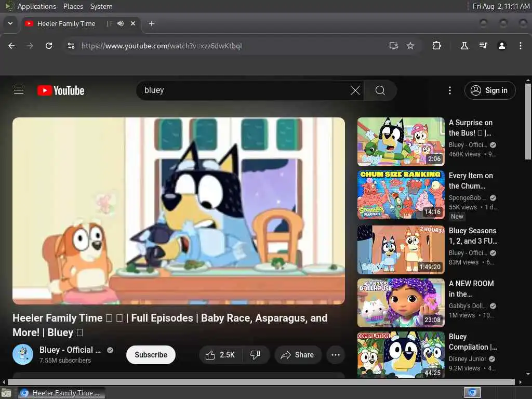
Task: Close the Heeler Family Time tab
Action: tap(133, 23)
